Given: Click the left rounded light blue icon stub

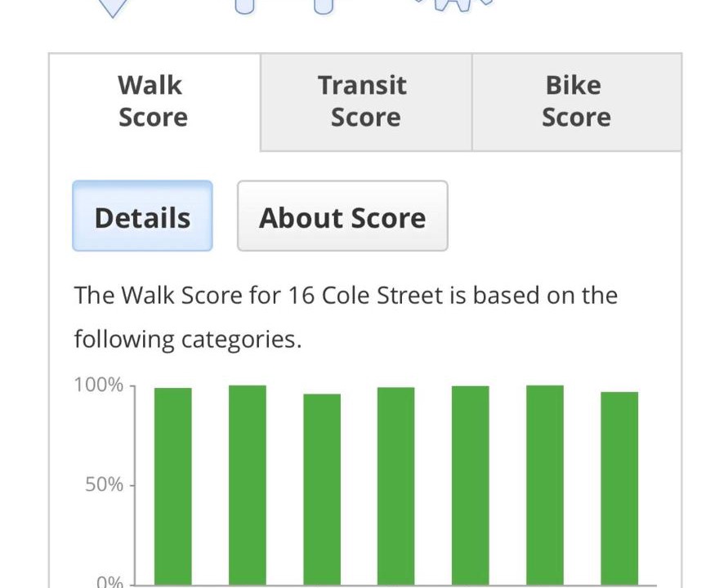Looking at the screenshot, I should [244, 6].
